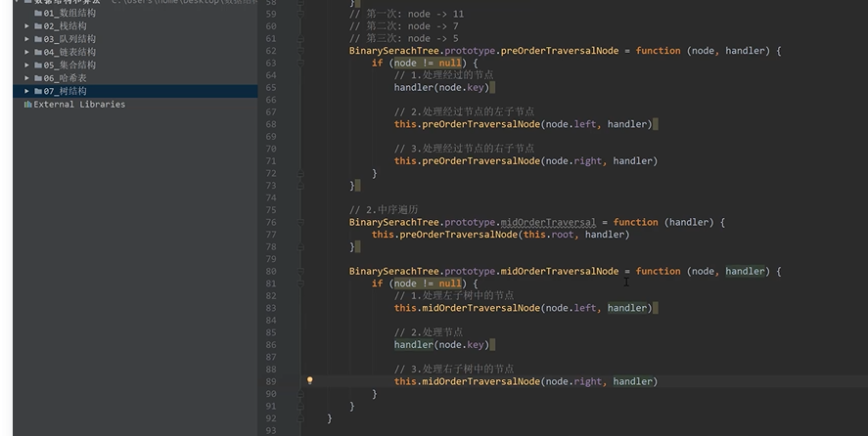Click comment '// 第二次: node -> 7'
This screenshot has height=436, width=868.
(403, 26)
